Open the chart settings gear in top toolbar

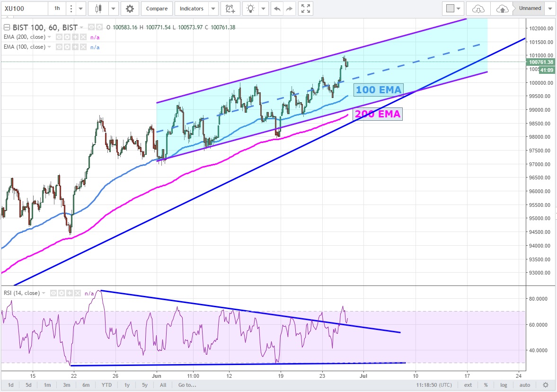(130, 9)
